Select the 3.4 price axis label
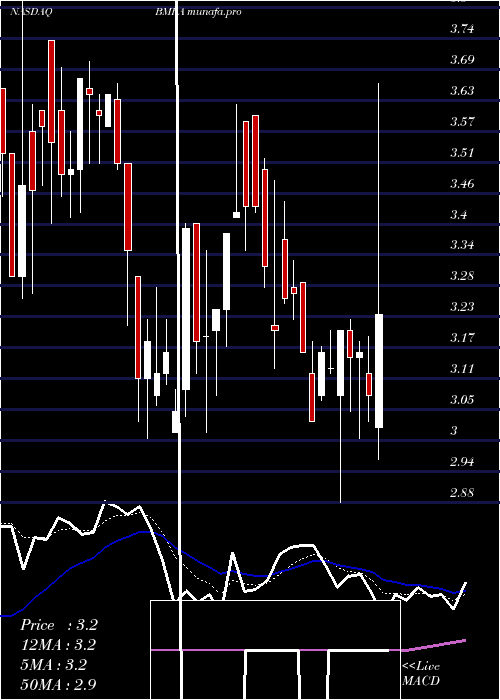Image resolution: width=500 pixels, height=700 pixels. [459, 215]
